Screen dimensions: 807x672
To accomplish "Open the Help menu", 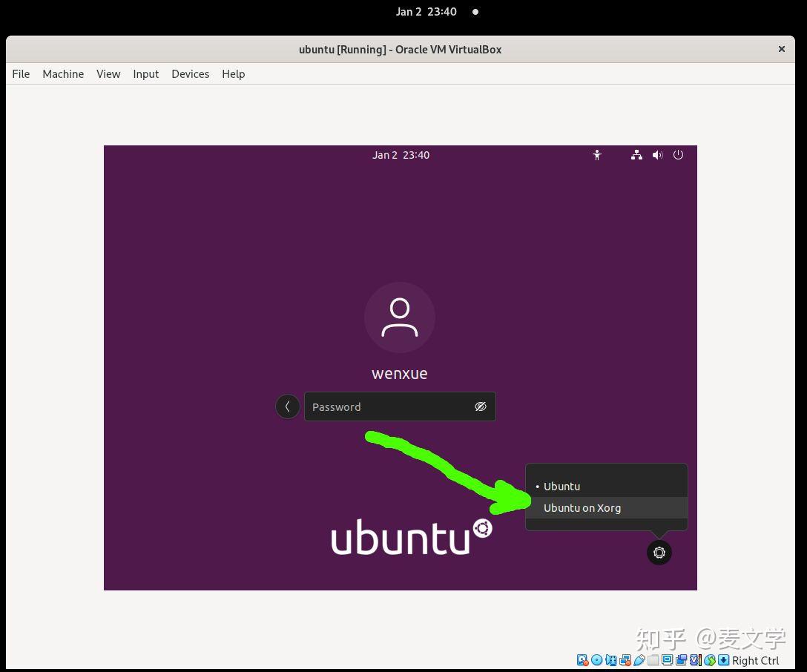I will coord(234,74).
